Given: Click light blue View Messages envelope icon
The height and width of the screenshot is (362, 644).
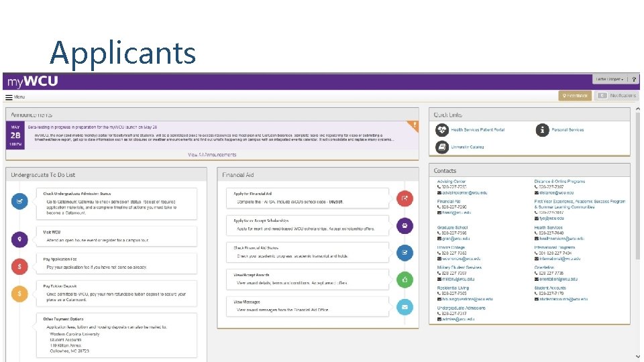Looking at the screenshot, I should coord(405,307).
